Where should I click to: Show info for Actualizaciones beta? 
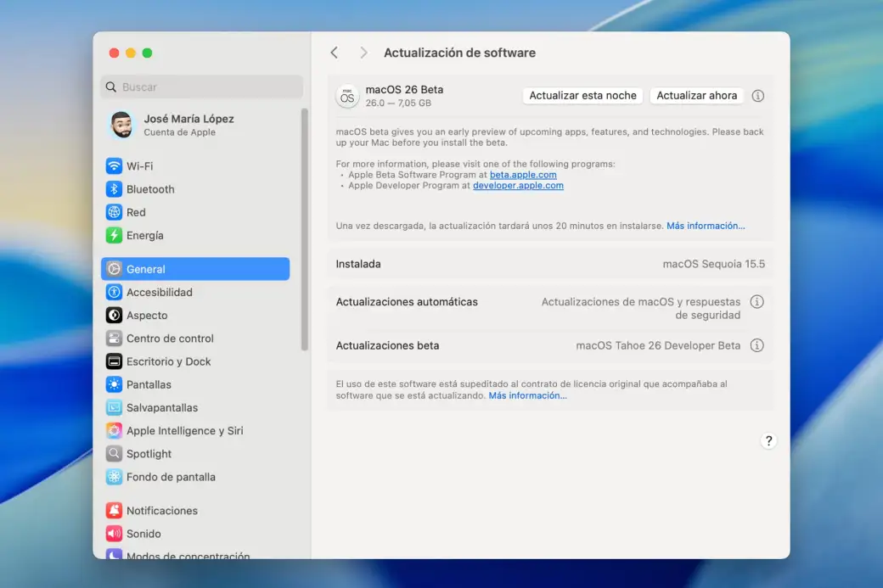pyautogui.click(x=756, y=345)
